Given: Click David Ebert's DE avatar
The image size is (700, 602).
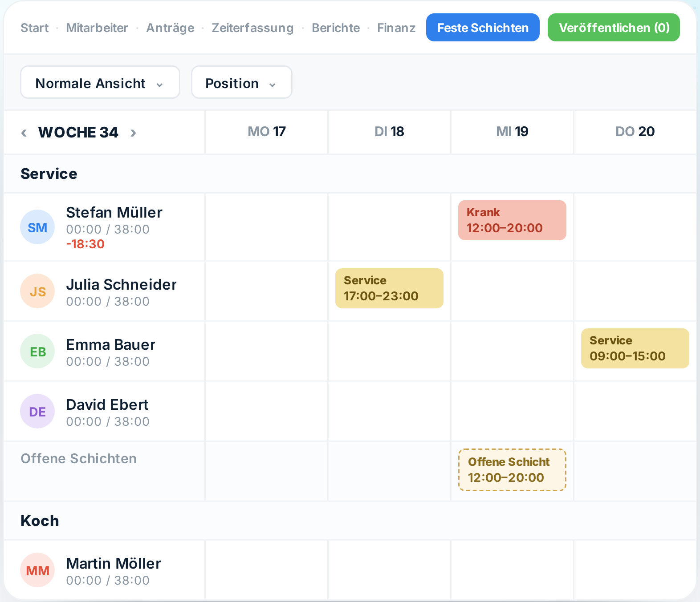Looking at the screenshot, I should point(37,411).
